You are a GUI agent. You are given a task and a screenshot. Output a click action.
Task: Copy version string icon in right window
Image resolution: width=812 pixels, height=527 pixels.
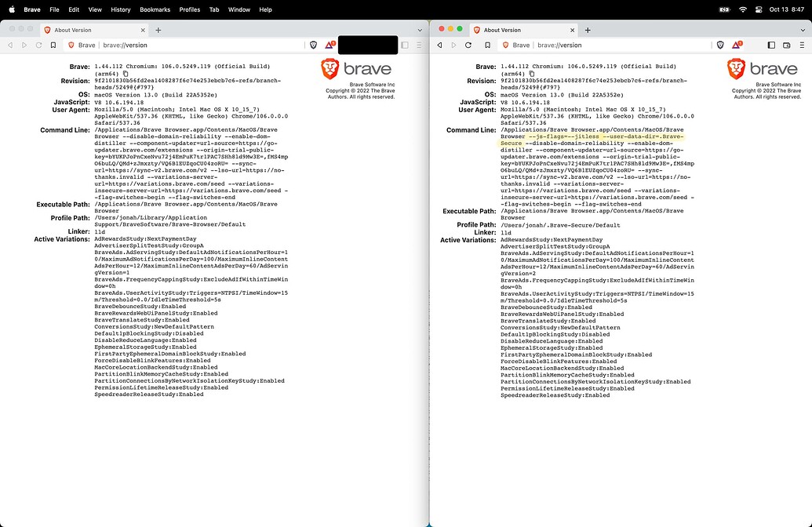(531, 74)
